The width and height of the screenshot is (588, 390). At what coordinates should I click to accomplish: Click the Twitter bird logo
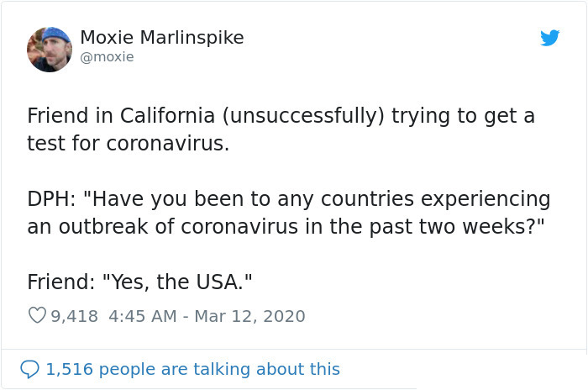coord(549,38)
